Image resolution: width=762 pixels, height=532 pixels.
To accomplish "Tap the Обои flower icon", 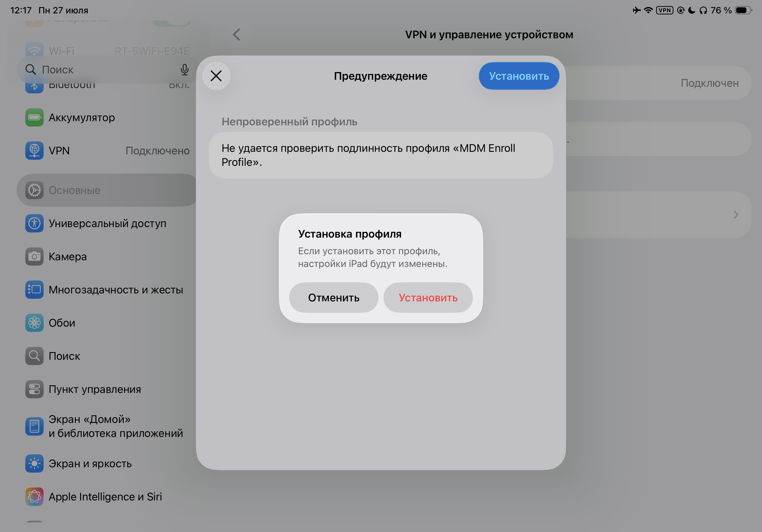I will (34, 323).
